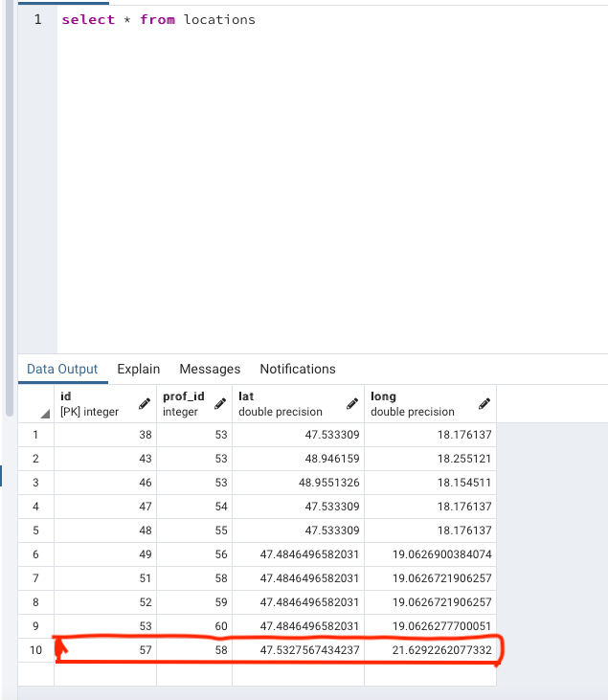Click in the SQL query editor line 1
This screenshot has width=608, height=700.
332,20
